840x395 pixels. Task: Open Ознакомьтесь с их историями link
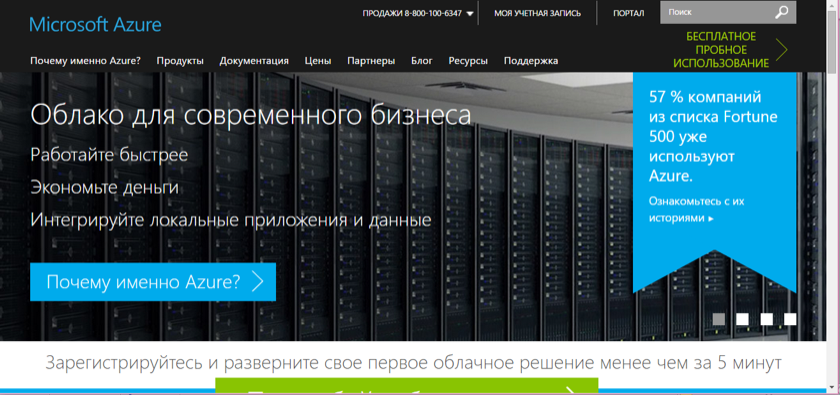coord(696,210)
